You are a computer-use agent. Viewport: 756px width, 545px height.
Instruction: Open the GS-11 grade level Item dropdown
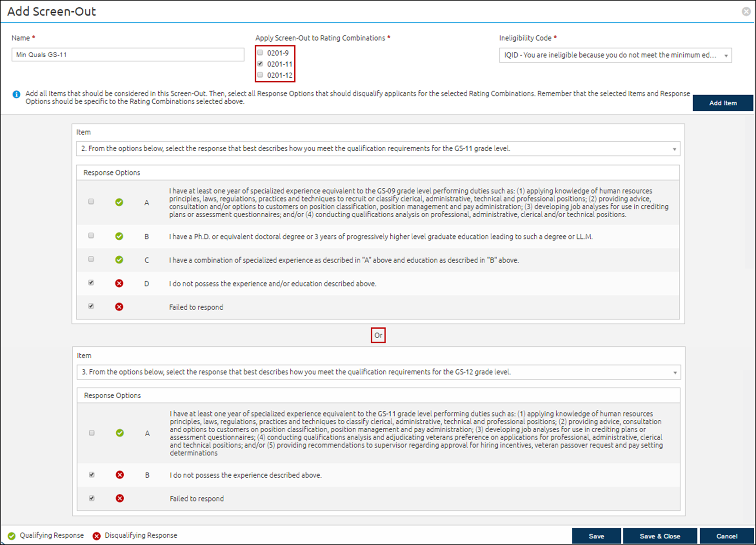(674, 149)
